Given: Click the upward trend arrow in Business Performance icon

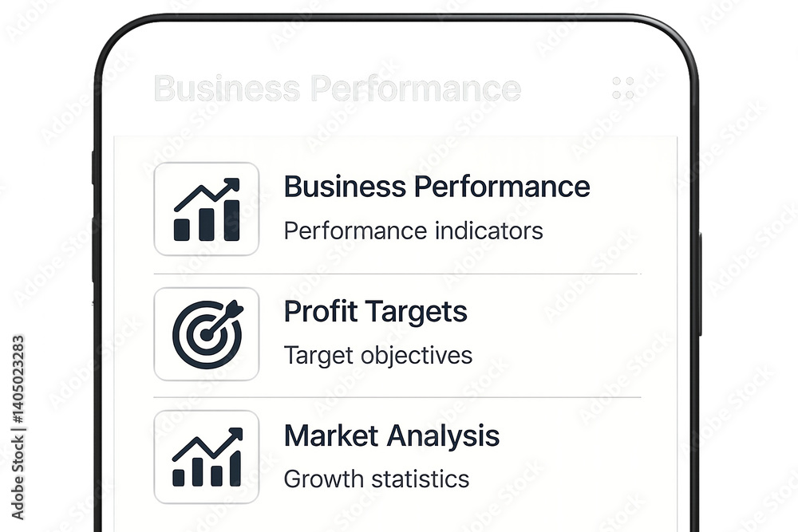Looking at the screenshot, I should [x=207, y=195].
